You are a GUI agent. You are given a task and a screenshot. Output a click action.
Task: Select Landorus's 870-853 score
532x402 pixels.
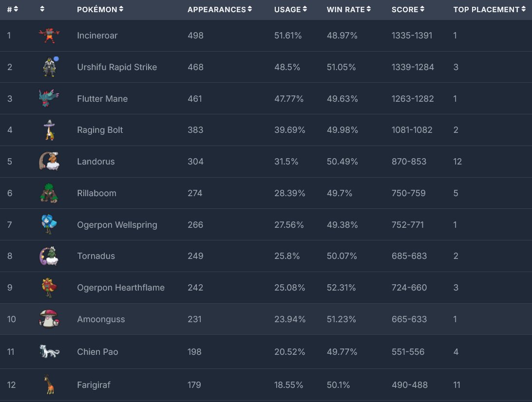click(x=409, y=162)
